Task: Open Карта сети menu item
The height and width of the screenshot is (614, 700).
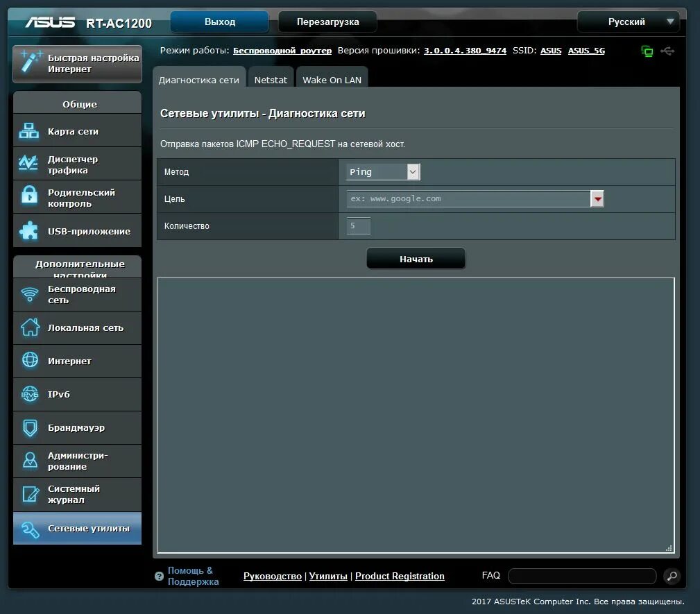Action: pyautogui.click(x=77, y=131)
